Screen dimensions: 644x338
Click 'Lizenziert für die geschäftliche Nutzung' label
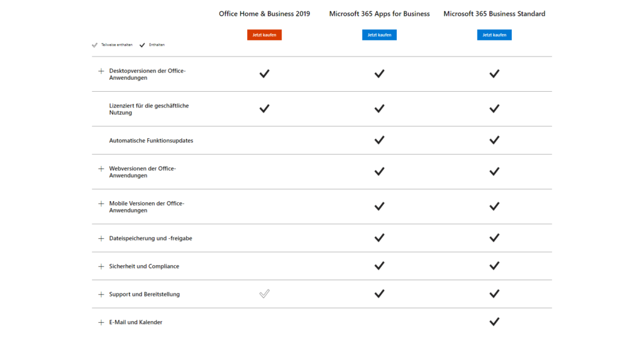(x=148, y=109)
